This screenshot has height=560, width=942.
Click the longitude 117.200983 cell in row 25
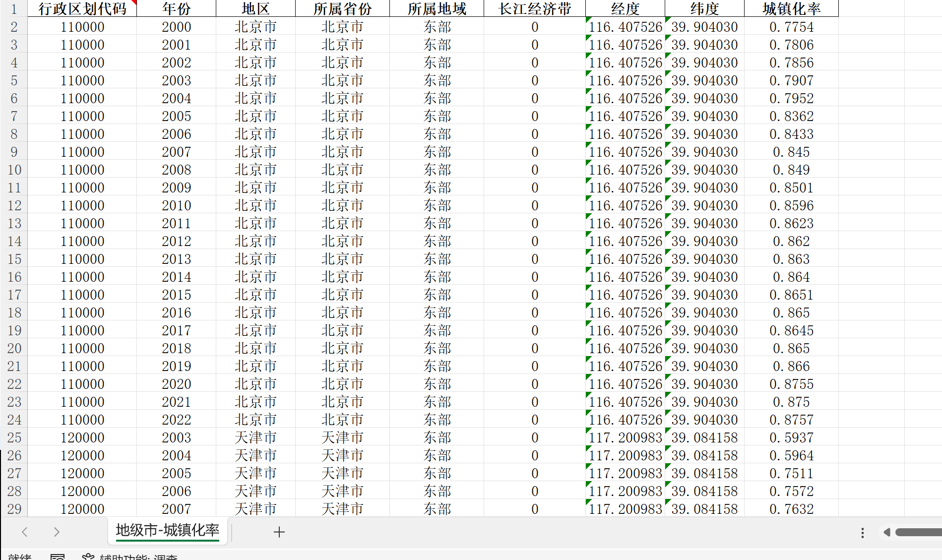click(x=626, y=437)
